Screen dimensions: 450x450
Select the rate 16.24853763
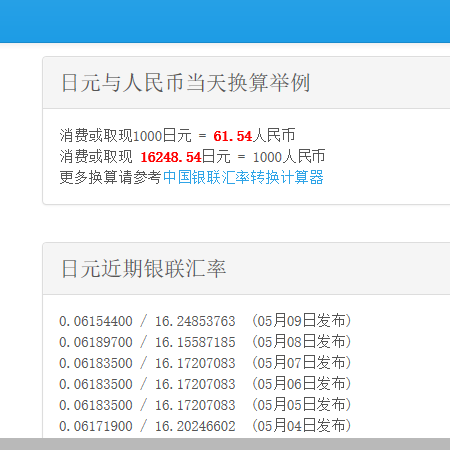[x=195, y=321]
